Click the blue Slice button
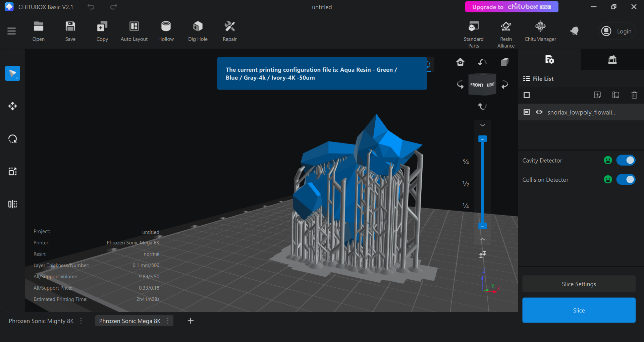This screenshot has height=342, width=644. click(579, 310)
